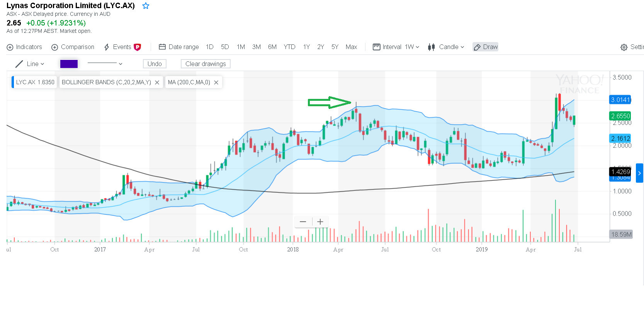Click the green 2.6550 current price tag
Screen dimensions: 644x309
pos(620,116)
